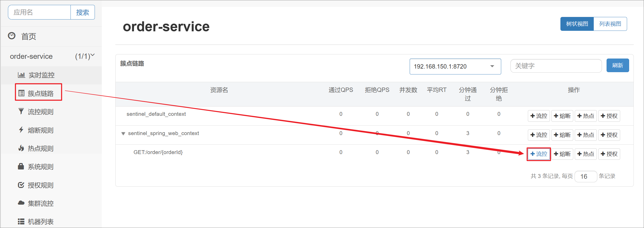This screenshot has height=228, width=644.
Task: Add 热点 rule for sentinel_spring_web_context
Action: click(x=586, y=135)
